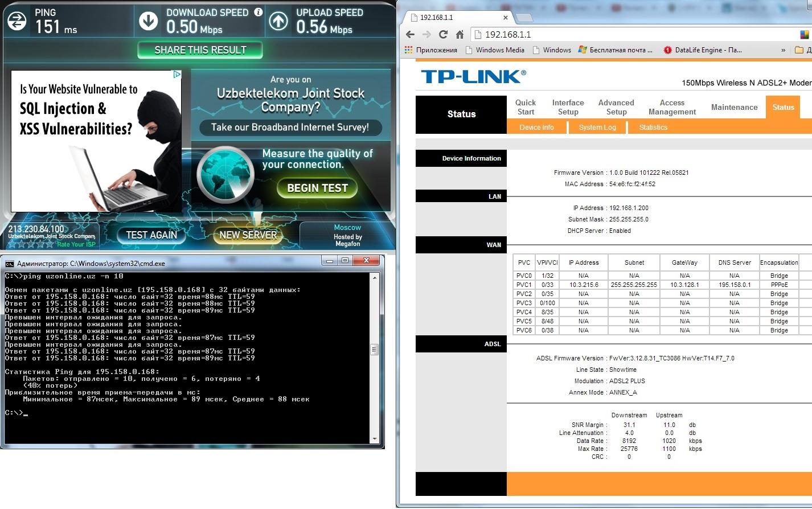Viewport: 812px width, 509px height.
Task: Open the Бесплатная почта bookmark
Action: pos(616,50)
